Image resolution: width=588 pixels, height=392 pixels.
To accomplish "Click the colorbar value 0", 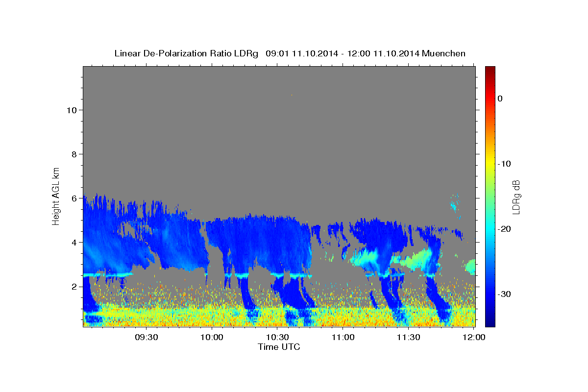I will [x=500, y=98].
